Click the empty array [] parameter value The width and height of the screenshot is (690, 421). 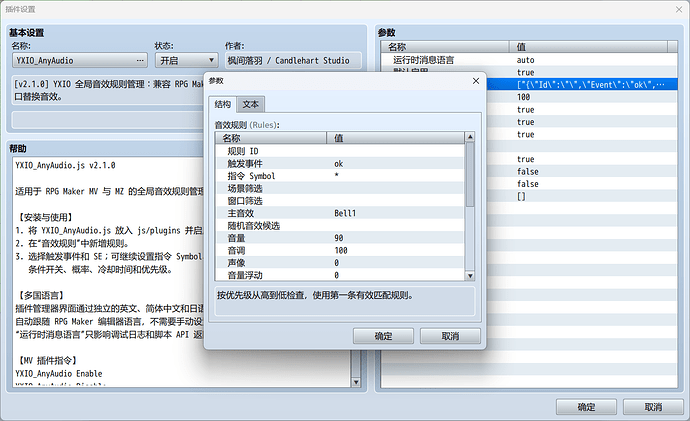tap(521, 196)
